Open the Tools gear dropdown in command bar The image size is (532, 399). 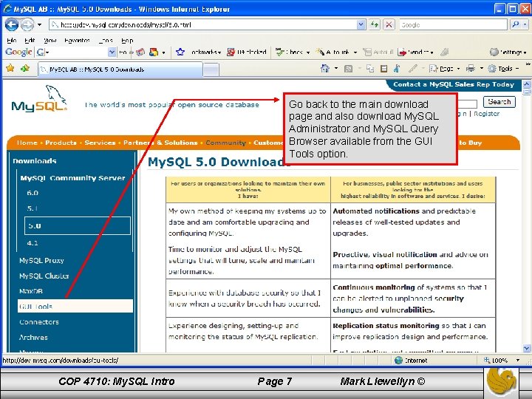click(503, 69)
